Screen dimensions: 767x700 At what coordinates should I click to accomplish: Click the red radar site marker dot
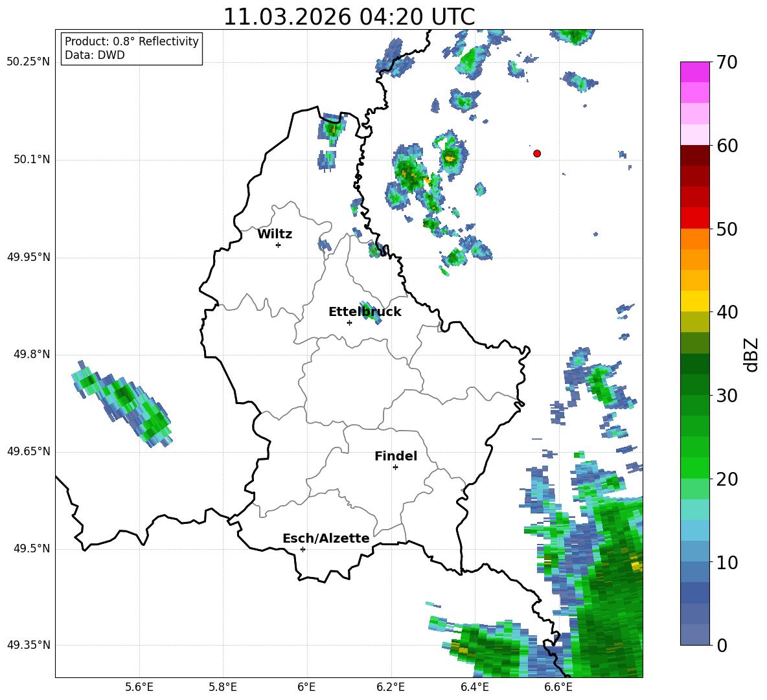coord(537,153)
